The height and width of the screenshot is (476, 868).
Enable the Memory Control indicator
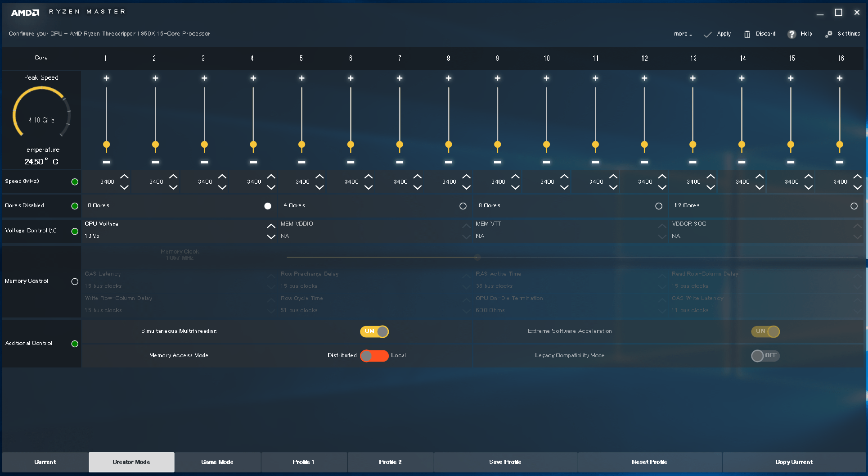point(75,281)
